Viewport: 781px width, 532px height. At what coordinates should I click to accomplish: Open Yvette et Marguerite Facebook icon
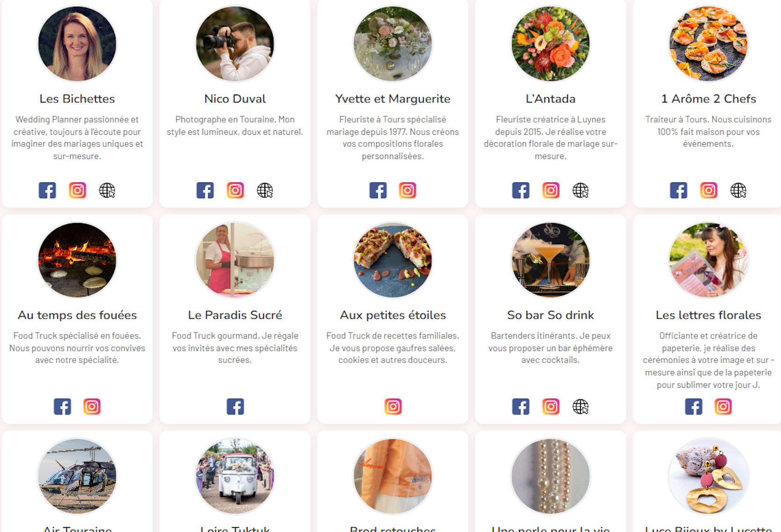(x=378, y=190)
